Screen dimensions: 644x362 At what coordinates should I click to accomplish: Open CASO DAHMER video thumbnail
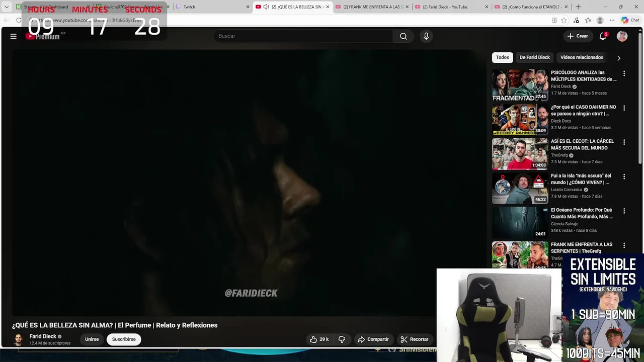click(520, 119)
